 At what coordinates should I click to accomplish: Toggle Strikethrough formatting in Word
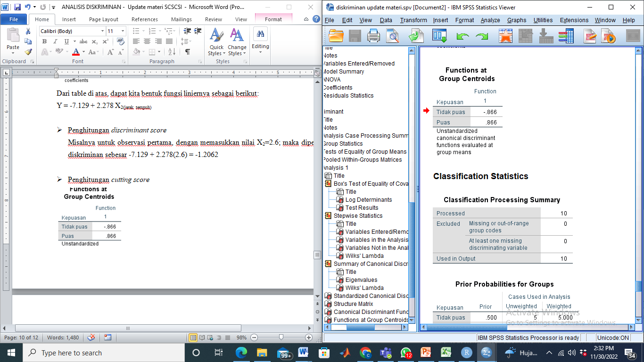tap(83, 41)
